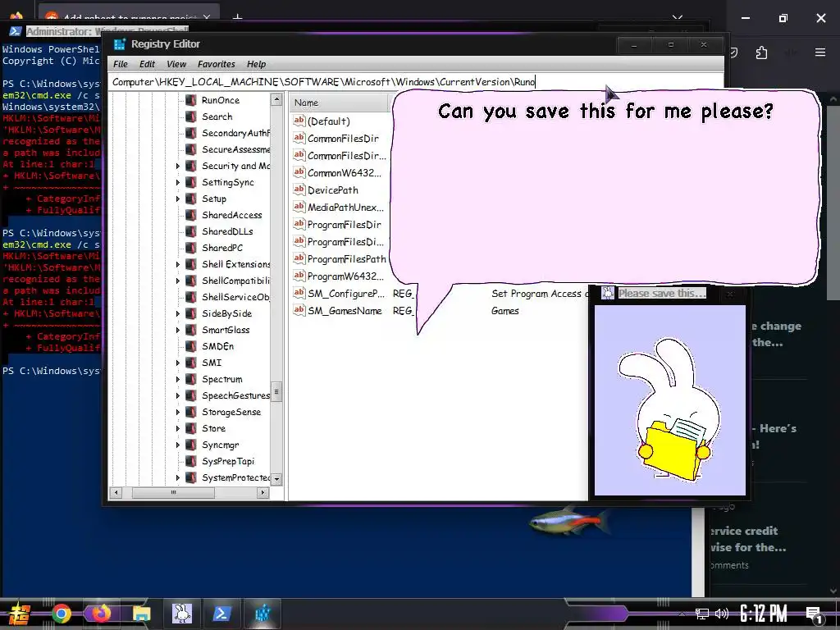Select the SysPrepTapi key folder icon

point(190,461)
